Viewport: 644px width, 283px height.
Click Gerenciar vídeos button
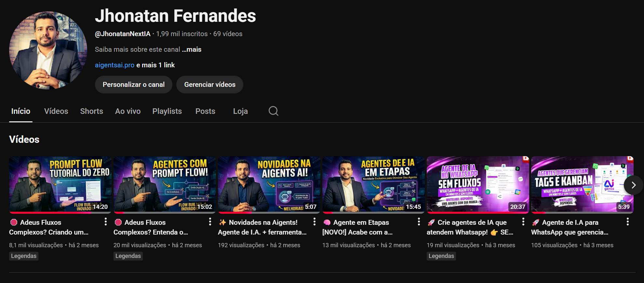click(x=210, y=85)
